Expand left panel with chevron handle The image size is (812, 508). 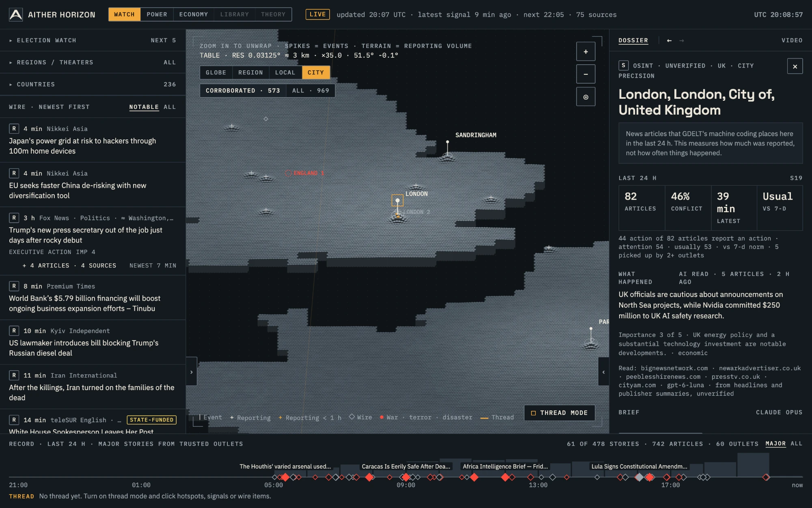pyautogui.click(x=192, y=371)
